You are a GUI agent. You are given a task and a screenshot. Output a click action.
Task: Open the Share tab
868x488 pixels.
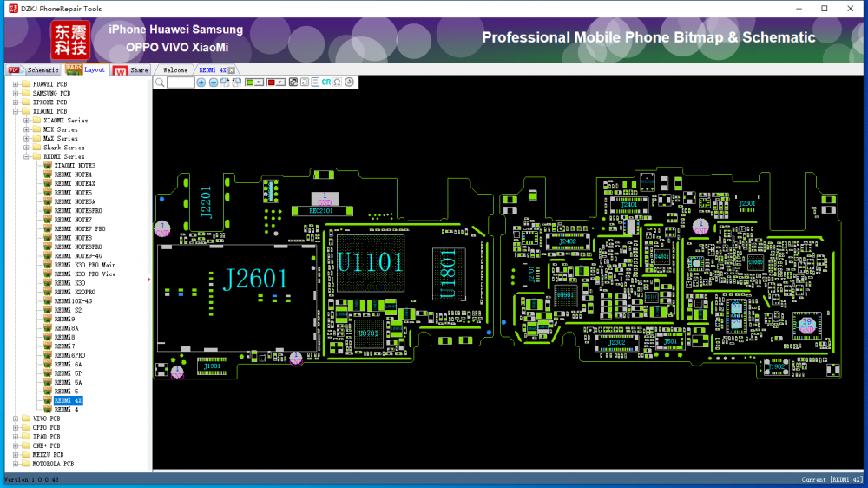139,70
